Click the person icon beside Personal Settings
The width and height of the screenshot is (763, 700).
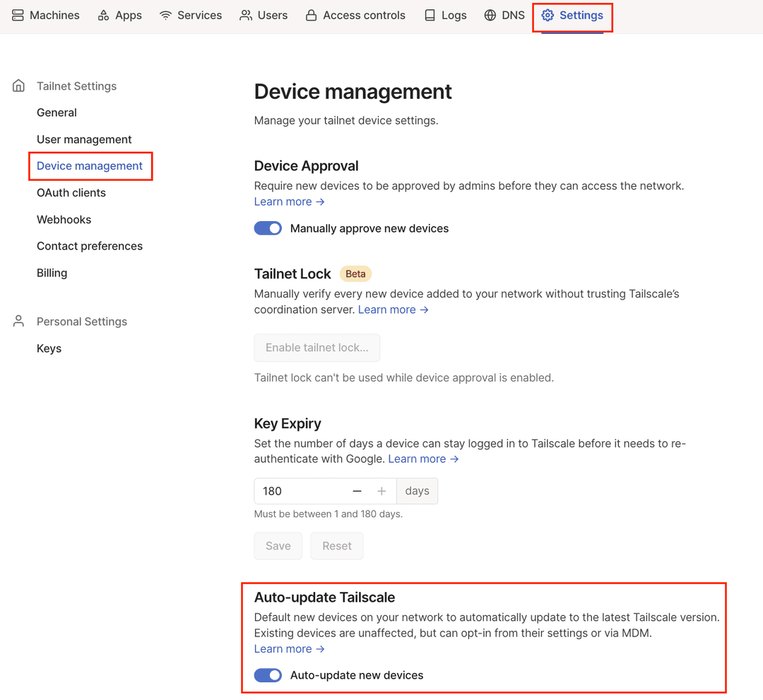click(x=17, y=321)
